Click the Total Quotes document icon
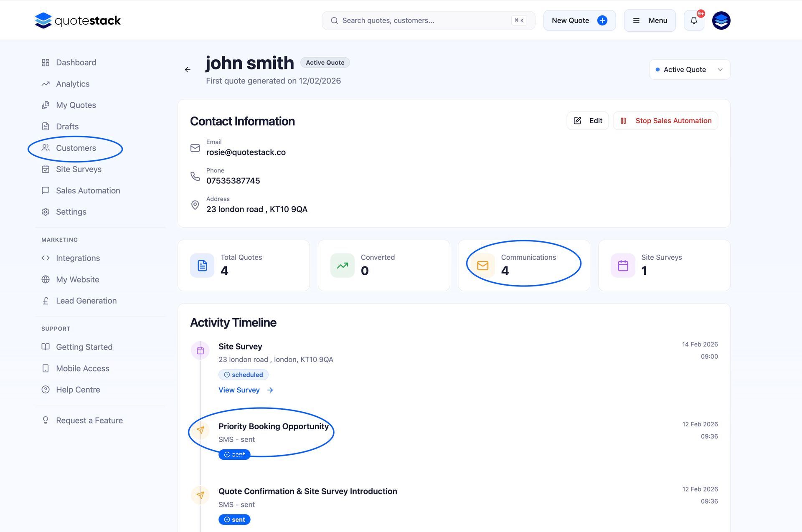This screenshot has height=532, width=802. click(x=202, y=266)
